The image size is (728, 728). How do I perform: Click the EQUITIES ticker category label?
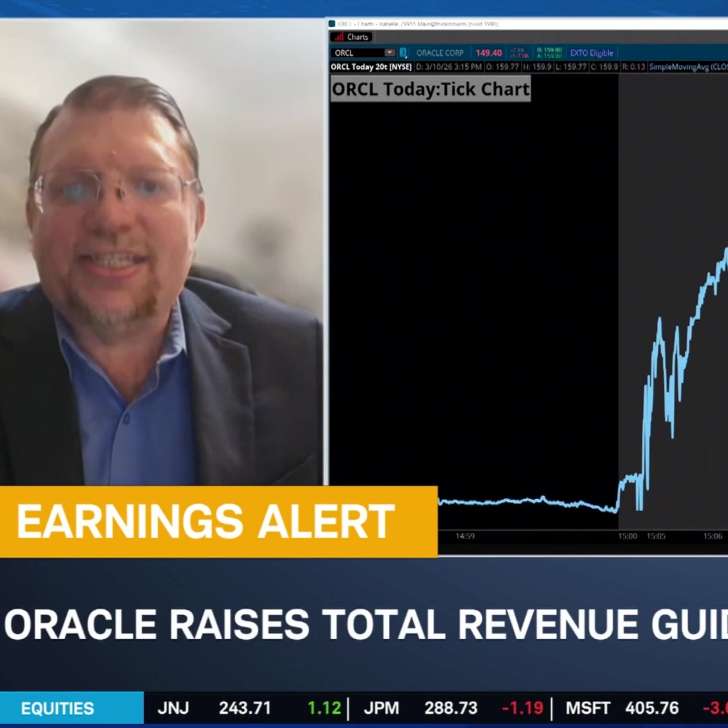coord(57,708)
